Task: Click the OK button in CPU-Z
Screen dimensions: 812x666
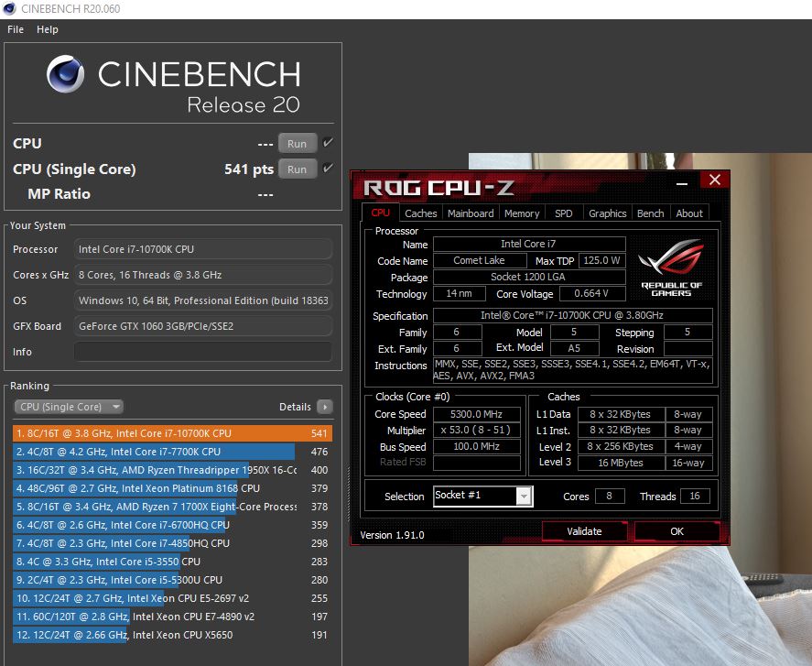Action: 677,531
